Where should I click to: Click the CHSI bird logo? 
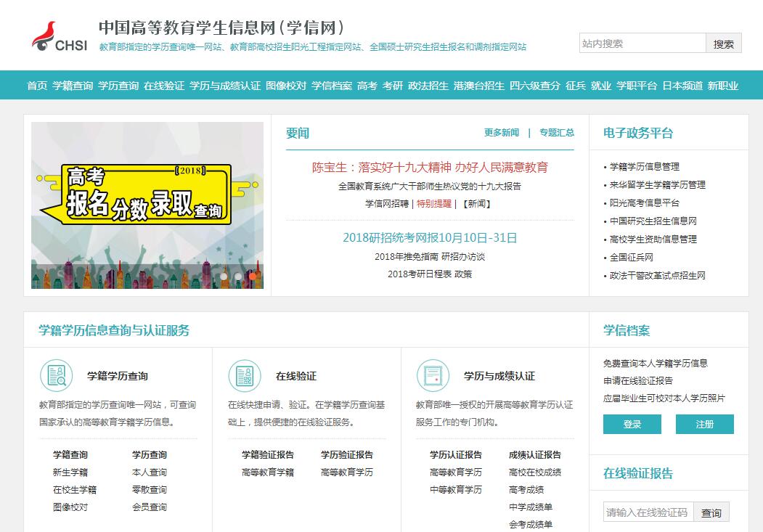(60, 36)
